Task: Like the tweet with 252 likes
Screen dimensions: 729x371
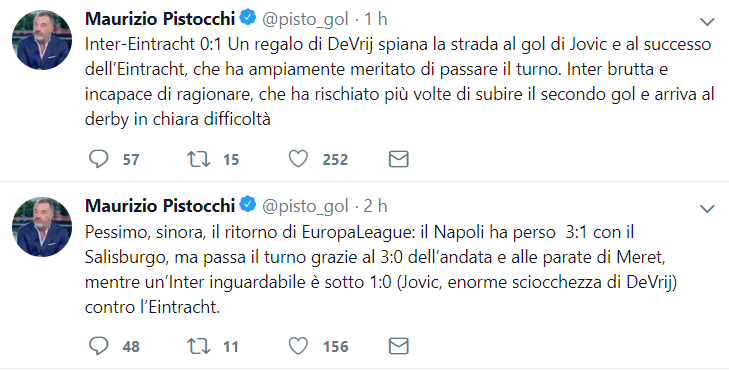Action: pos(298,159)
